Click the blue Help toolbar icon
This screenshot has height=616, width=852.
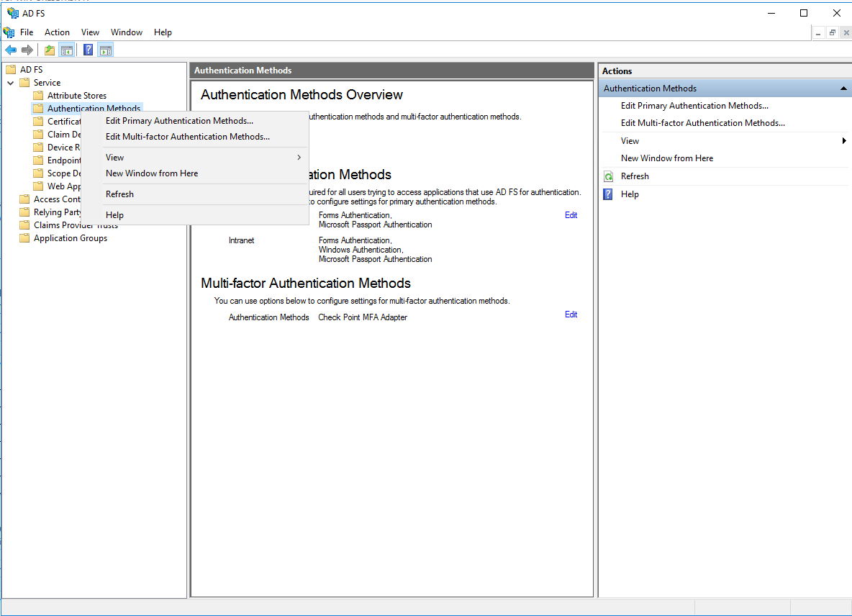point(88,50)
